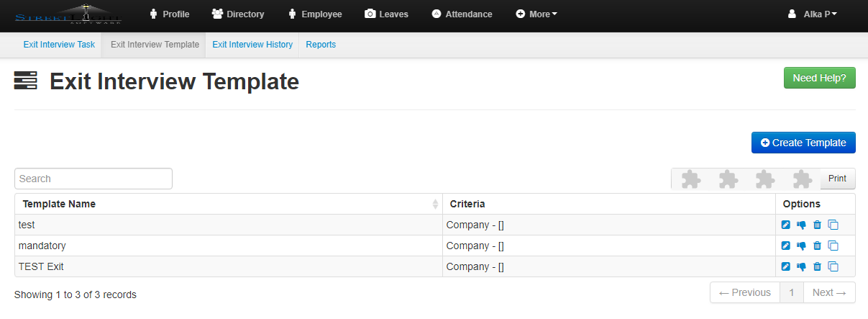Edit the 'test' template using pencil icon
868x319 pixels.
pos(786,225)
